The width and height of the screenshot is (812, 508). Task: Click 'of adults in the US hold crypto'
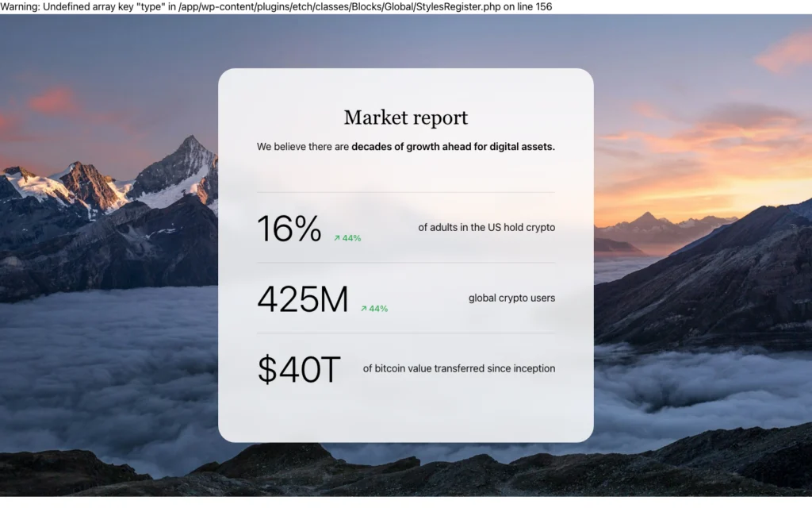486,228
